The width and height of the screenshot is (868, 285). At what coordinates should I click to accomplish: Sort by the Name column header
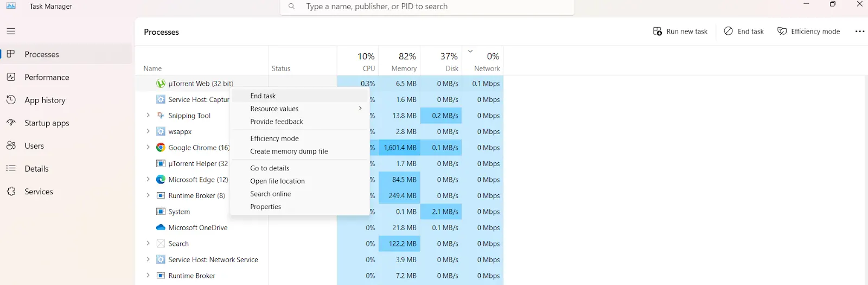coord(202,61)
